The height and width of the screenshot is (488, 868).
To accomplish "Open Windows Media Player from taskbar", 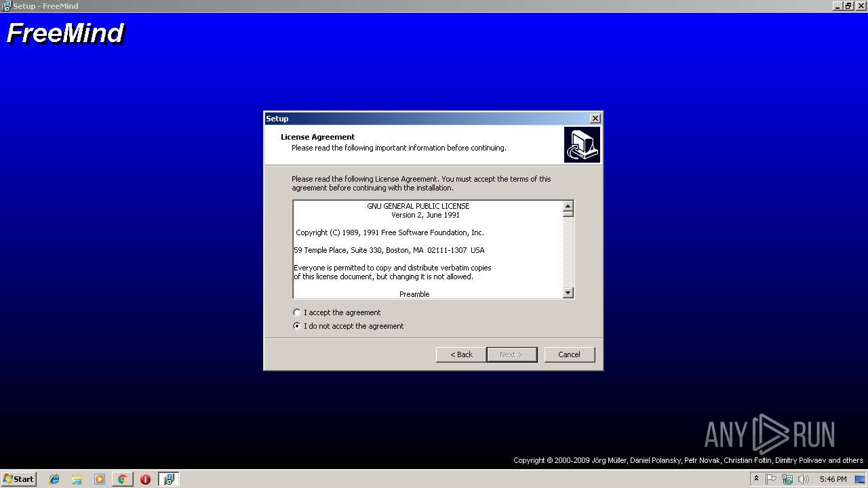I will click(x=100, y=479).
